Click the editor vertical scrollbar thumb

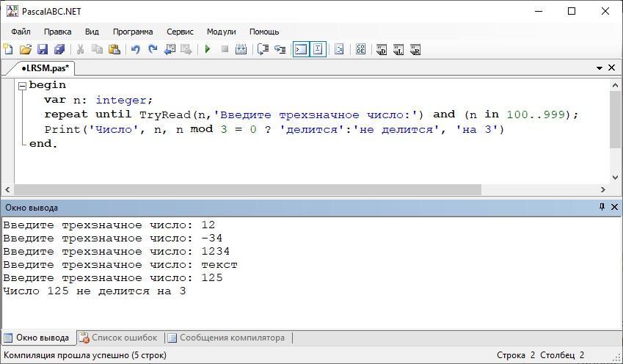click(x=615, y=120)
